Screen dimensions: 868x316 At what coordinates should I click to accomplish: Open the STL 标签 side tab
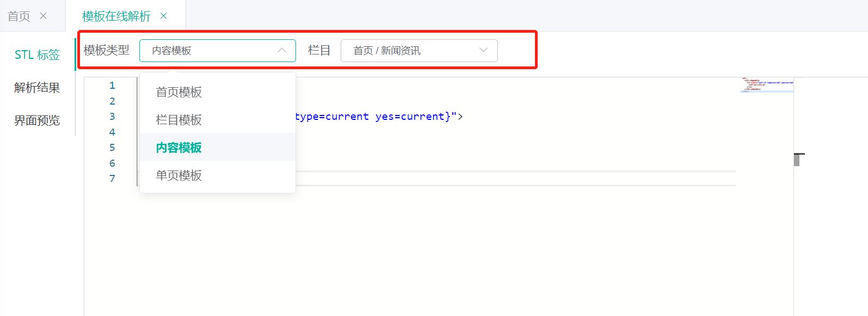[37, 54]
